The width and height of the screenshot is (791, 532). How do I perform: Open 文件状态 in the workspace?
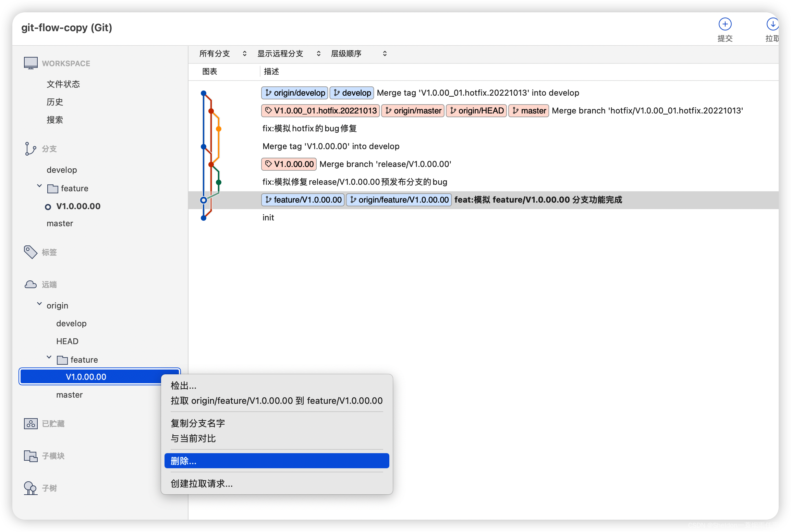(x=63, y=84)
